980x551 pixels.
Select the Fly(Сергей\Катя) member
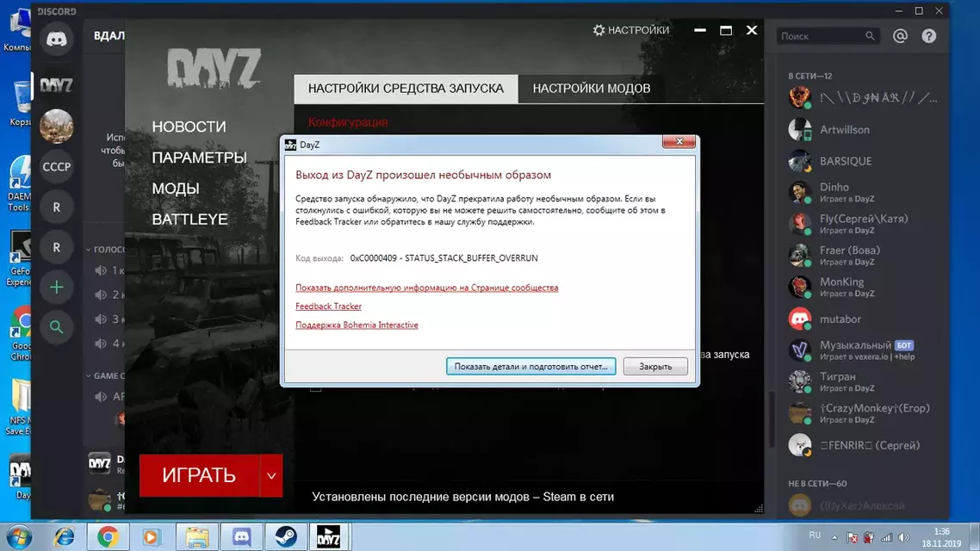pyautogui.click(x=863, y=224)
